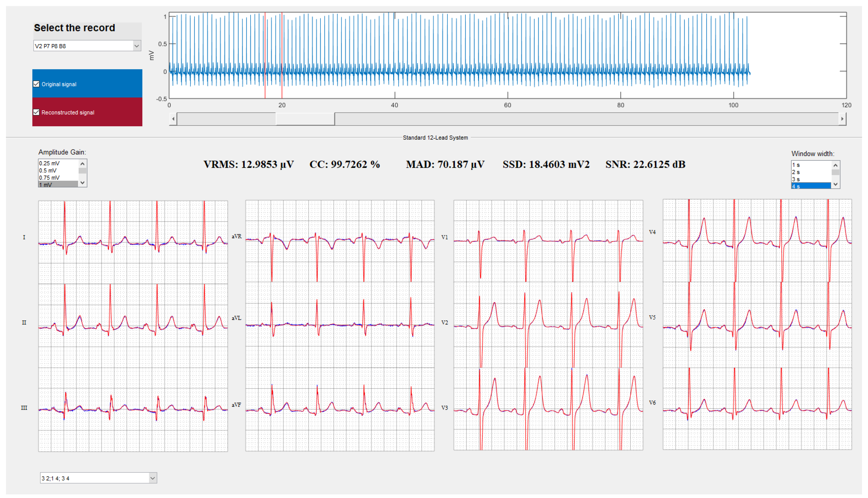
Task: Click dropdown arrow next to V2 P7 P8 B8
Action: pos(137,46)
